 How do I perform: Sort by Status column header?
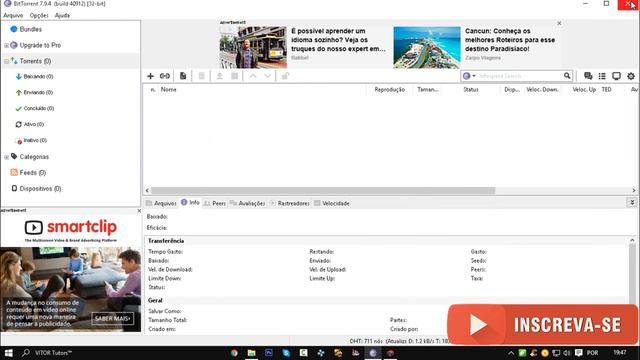pyautogui.click(x=471, y=89)
